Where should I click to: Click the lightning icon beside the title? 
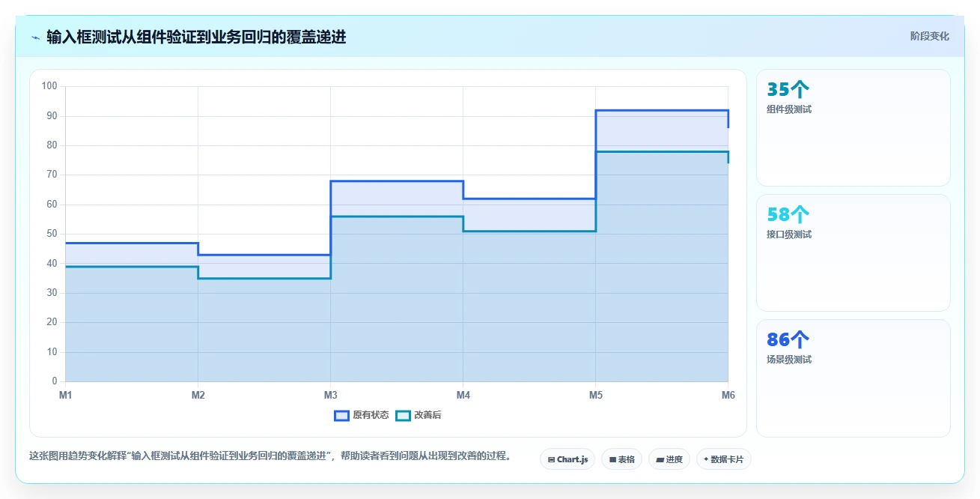tap(35, 37)
